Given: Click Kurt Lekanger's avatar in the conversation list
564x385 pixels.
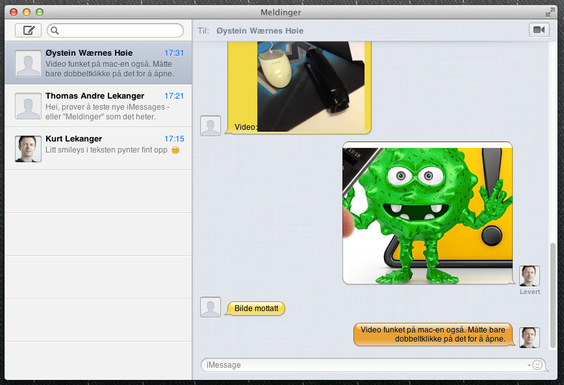Looking at the screenshot, I should [28, 149].
